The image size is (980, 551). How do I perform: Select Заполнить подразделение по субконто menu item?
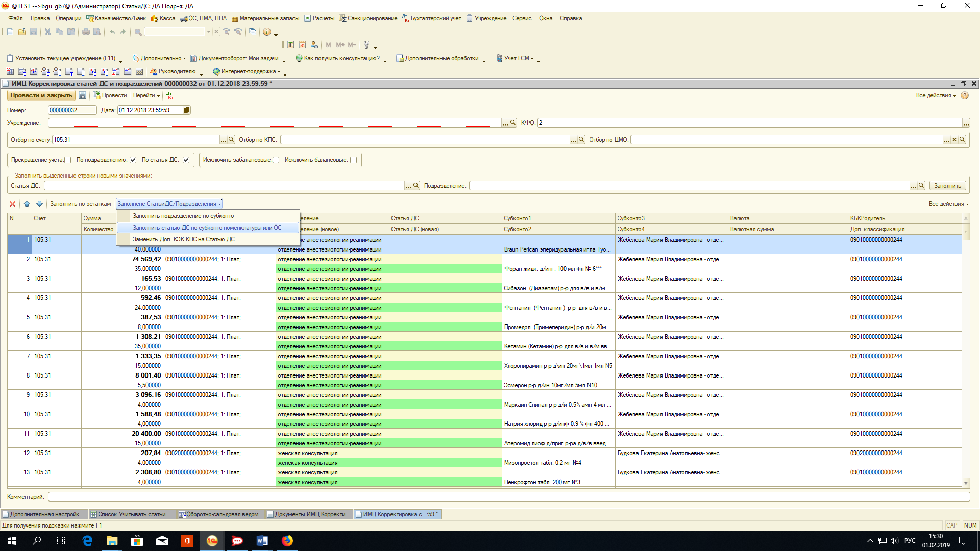click(183, 216)
